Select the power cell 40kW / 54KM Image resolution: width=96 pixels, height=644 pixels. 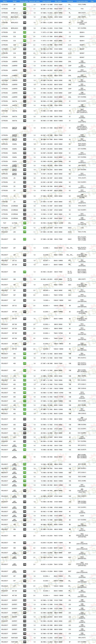pos(58,9)
